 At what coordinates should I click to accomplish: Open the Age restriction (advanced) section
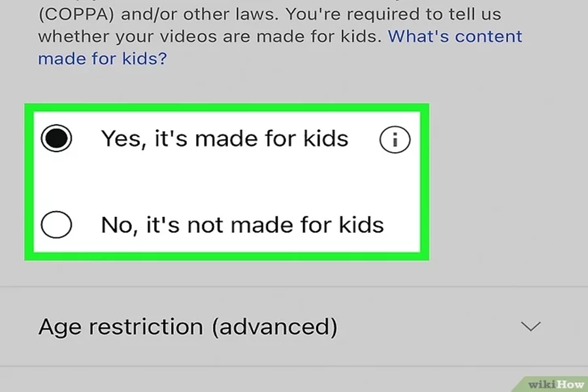(x=294, y=327)
